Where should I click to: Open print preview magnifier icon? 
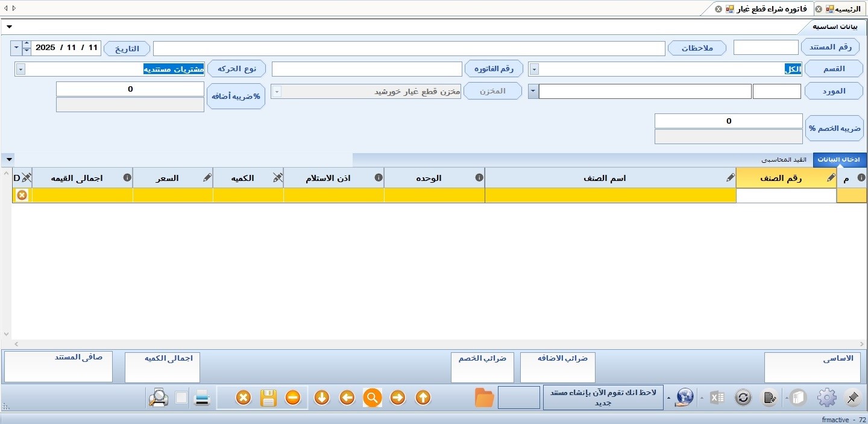click(x=159, y=398)
